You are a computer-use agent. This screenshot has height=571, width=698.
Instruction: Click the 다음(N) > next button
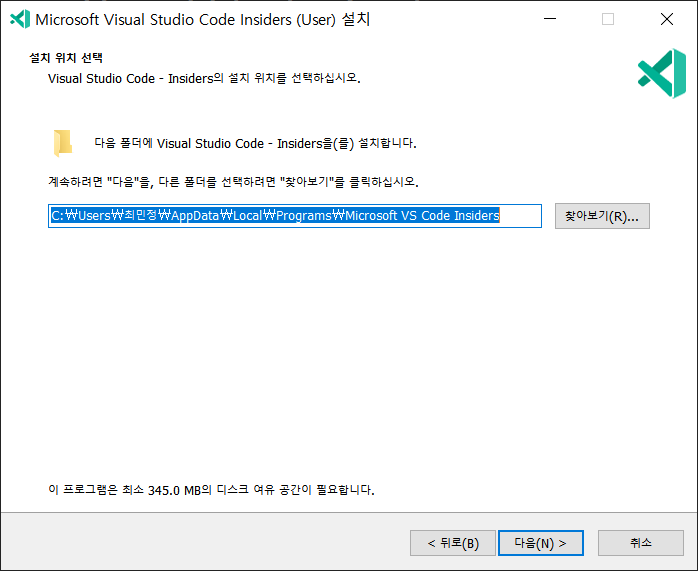[540, 543]
